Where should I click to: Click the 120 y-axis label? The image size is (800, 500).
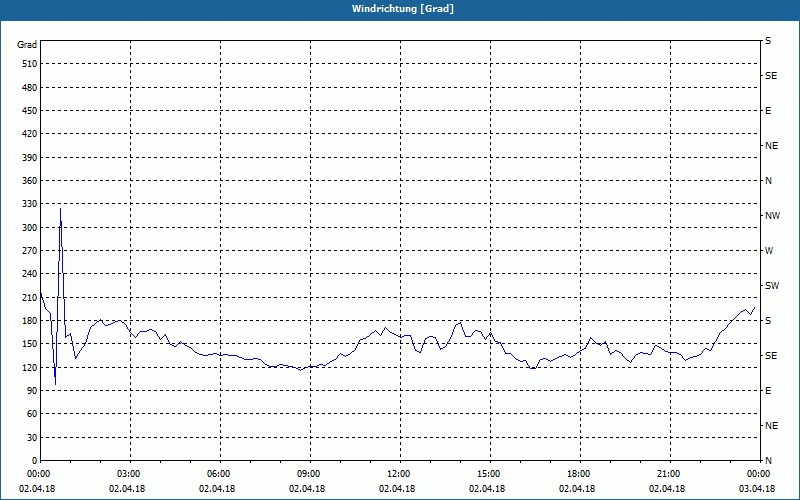point(30,368)
